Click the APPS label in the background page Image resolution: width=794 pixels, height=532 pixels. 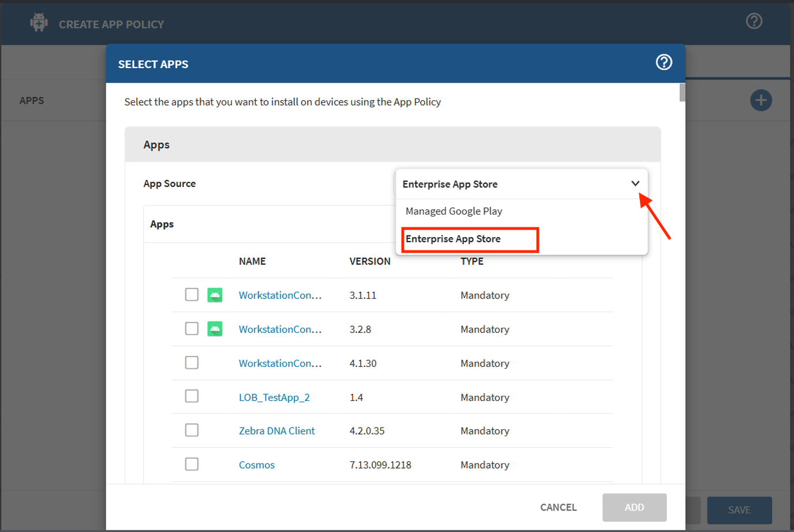[32, 100]
